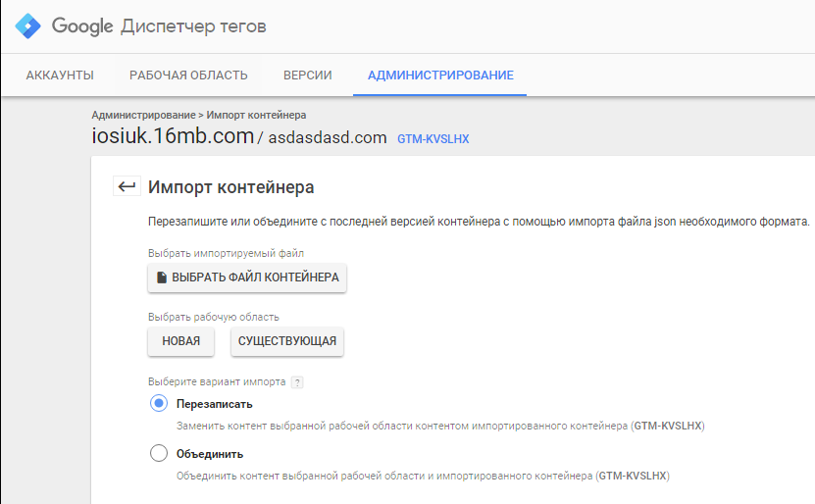The width and height of the screenshot is (815, 504).
Task: Select the Перезаписать radio option
Action: coord(159,403)
